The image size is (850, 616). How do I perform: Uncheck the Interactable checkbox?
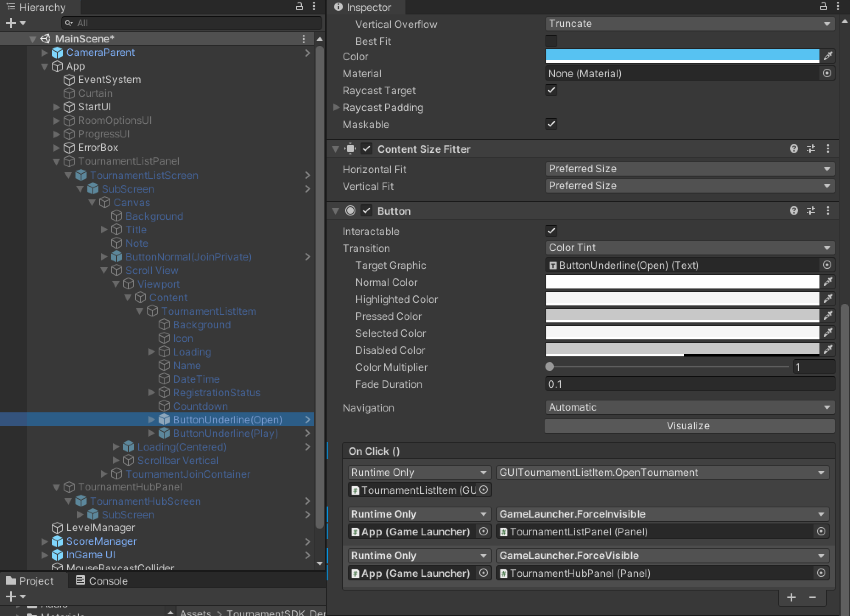point(551,231)
